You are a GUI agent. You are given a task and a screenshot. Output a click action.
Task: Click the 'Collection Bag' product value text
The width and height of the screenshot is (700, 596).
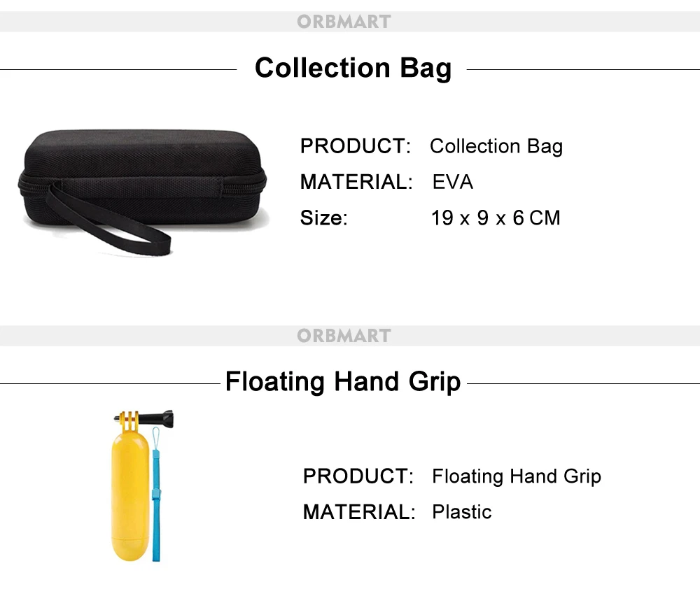click(496, 147)
